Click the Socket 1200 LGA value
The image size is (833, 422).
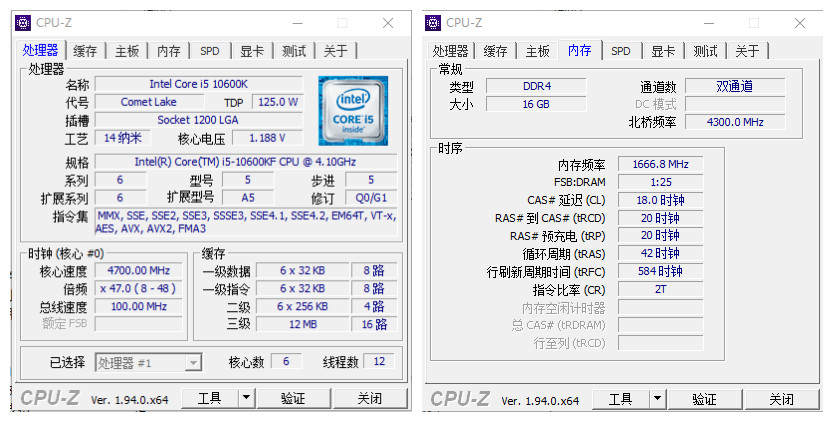click(x=199, y=120)
